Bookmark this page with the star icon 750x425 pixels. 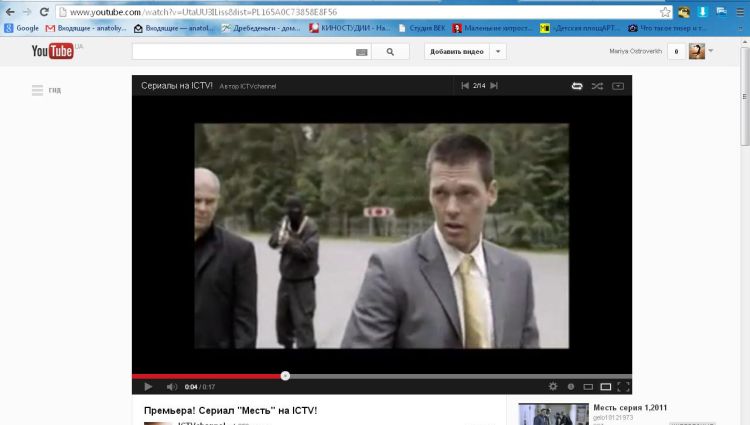point(665,12)
